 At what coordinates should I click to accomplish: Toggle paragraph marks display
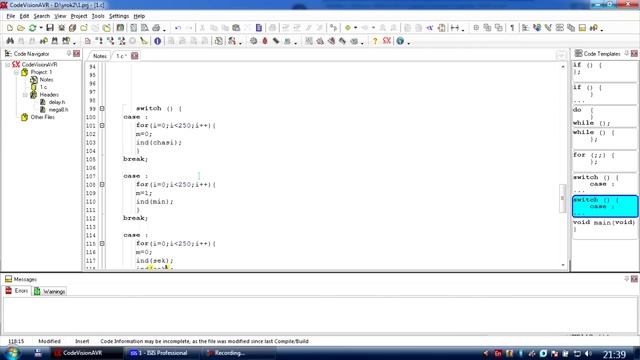pos(512,28)
